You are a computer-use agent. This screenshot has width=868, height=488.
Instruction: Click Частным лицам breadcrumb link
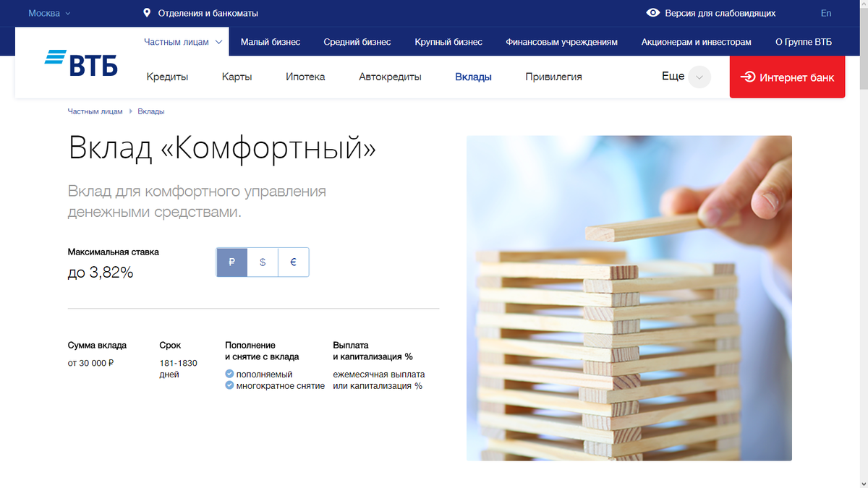pyautogui.click(x=95, y=111)
